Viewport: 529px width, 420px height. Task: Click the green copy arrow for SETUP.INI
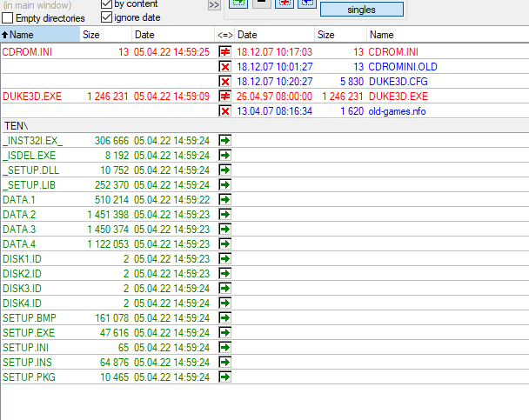[224, 348]
